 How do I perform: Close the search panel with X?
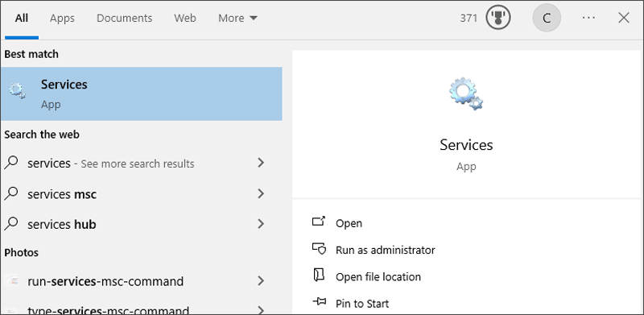pyautogui.click(x=624, y=18)
